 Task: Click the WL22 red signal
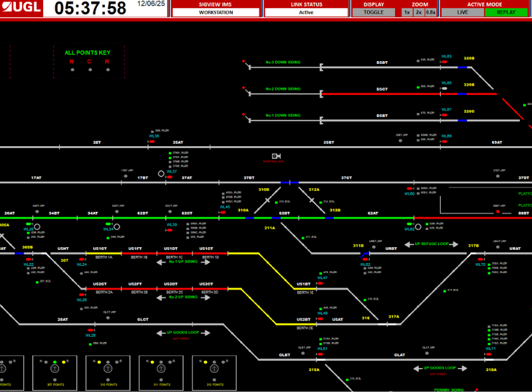pos(29,259)
